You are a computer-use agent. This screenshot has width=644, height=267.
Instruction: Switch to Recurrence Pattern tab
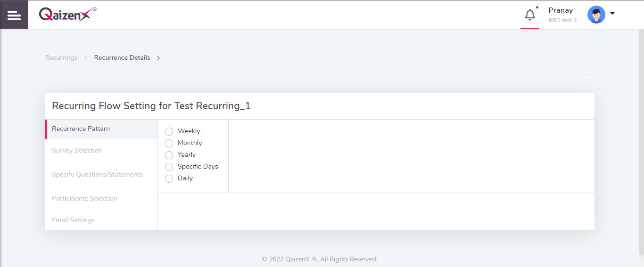click(x=101, y=129)
